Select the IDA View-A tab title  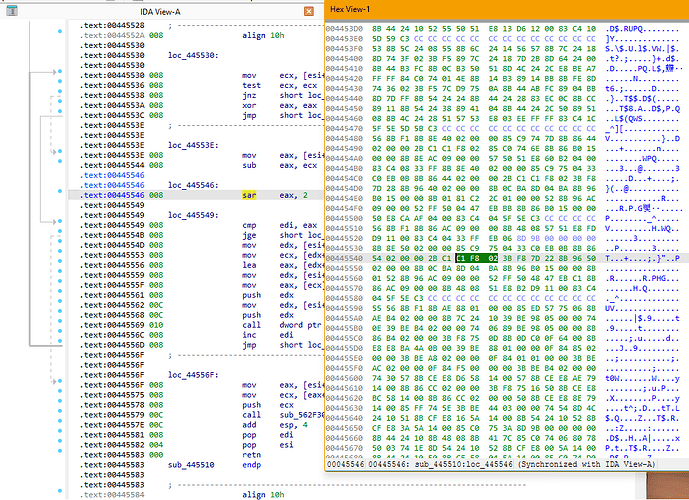pyautogui.click(x=160, y=12)
